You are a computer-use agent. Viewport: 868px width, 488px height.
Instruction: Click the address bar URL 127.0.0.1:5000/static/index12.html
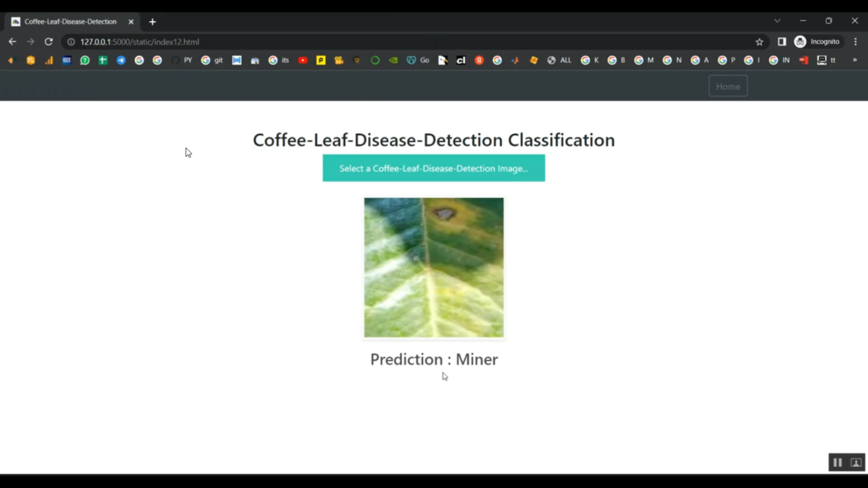pyautogui.click(x=139, y=42)
